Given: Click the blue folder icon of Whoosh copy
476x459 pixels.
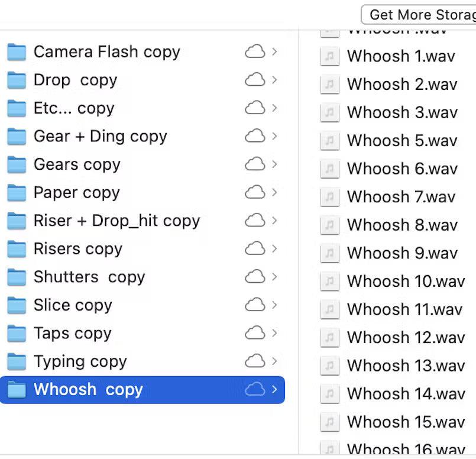Looking at the screenshot, I should 16,389.
